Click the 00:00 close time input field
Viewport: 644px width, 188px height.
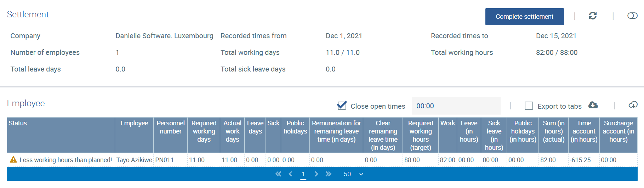[456, 106]
